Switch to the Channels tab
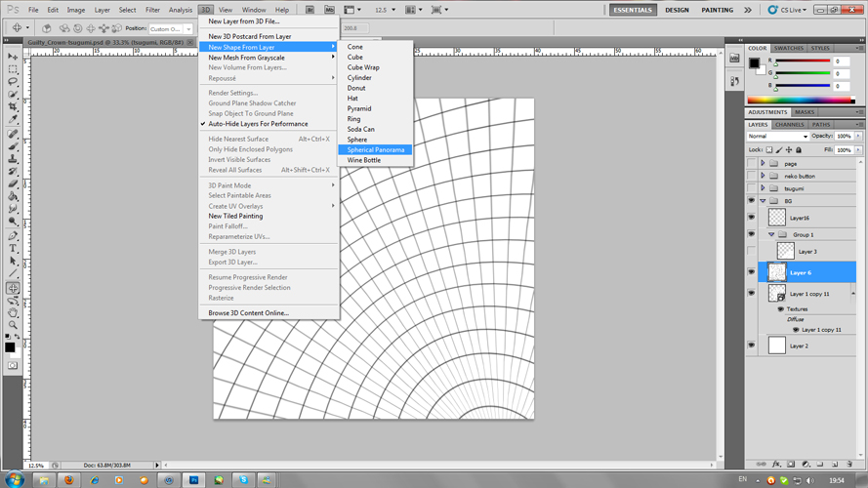 789,125
